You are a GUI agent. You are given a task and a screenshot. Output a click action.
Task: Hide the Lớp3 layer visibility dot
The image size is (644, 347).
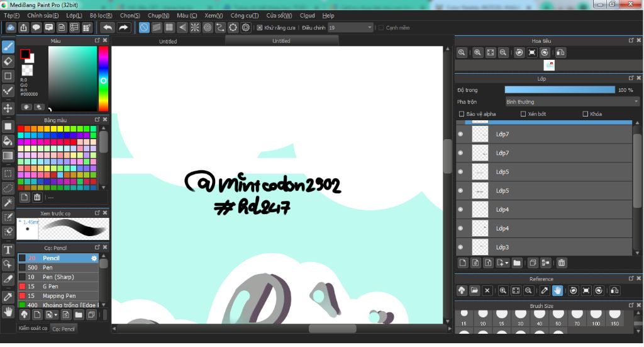tap(460, 247)
